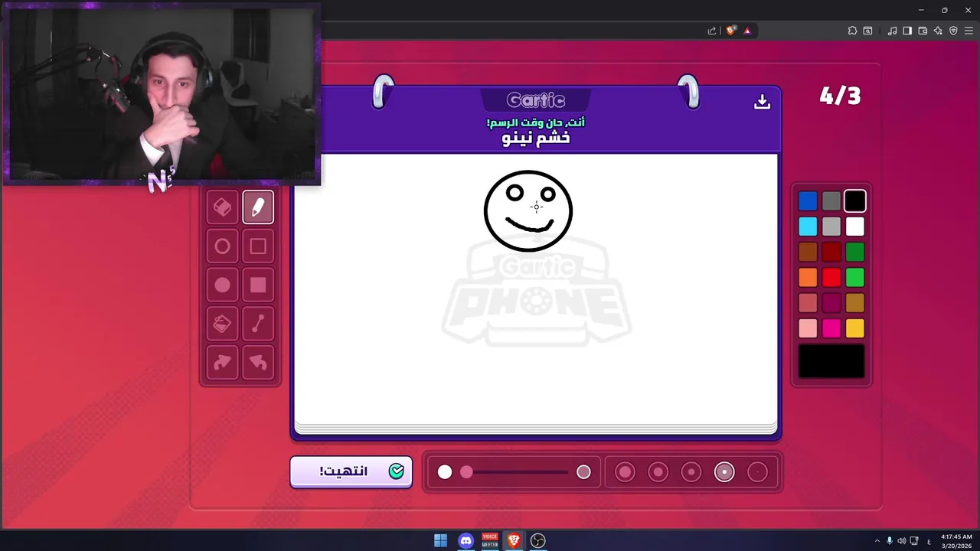This screenshot has width=980, height=551.
Task: Pick the white color swatch
Action: point(855,227)
